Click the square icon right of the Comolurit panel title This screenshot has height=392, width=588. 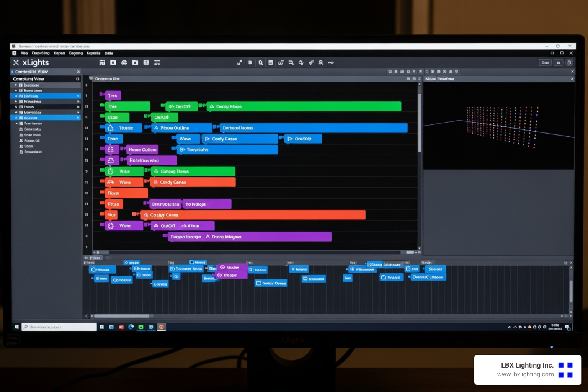click(78, 79)
